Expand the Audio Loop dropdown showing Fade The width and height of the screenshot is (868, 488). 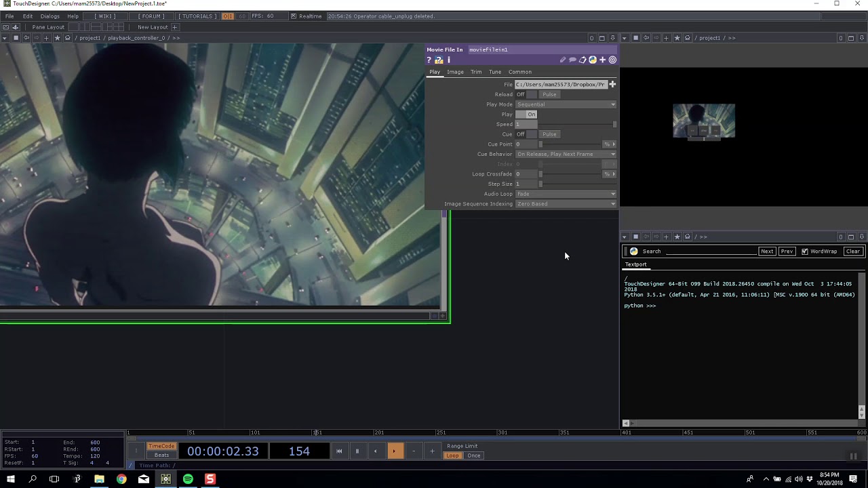coord(566,194)
